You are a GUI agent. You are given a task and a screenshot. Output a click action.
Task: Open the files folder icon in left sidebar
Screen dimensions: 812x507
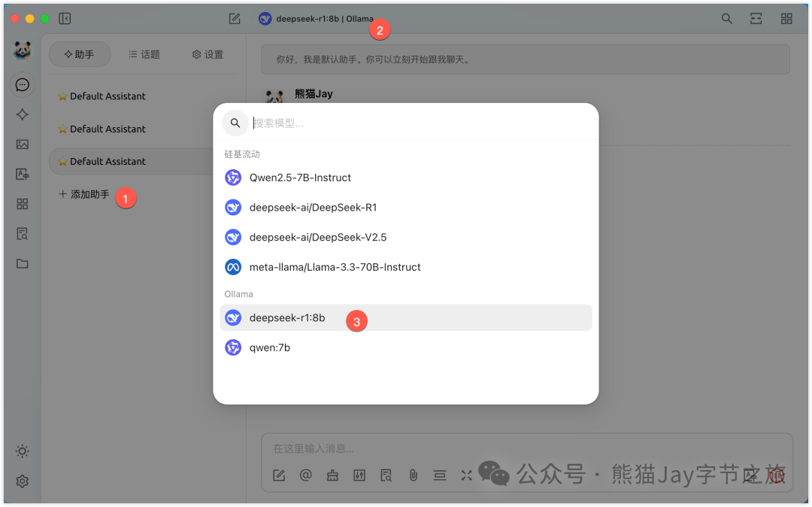[x=23, y=263]
